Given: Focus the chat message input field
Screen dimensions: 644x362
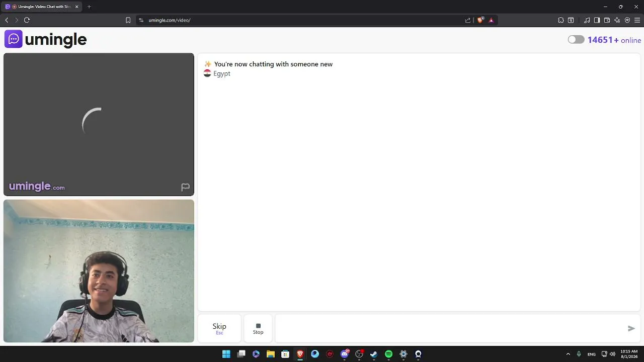Looking at the screenshot, I should [x=450, y=328].
